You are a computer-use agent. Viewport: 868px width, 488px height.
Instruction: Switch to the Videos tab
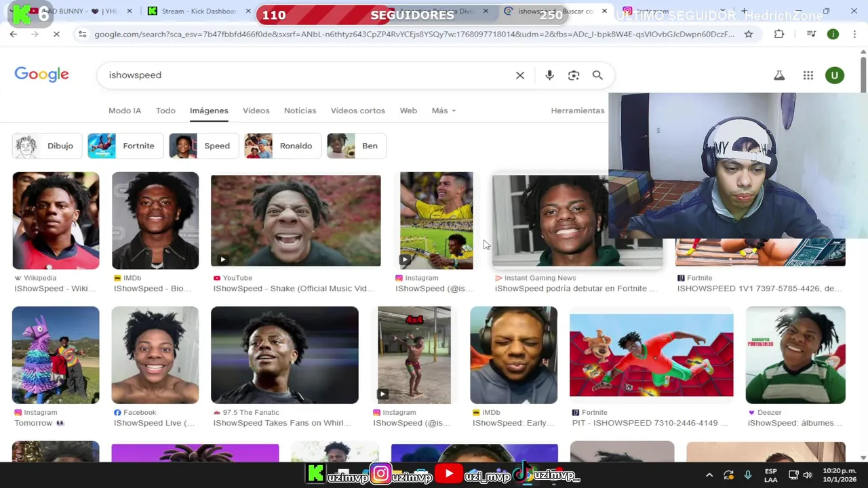pos(256,110)
